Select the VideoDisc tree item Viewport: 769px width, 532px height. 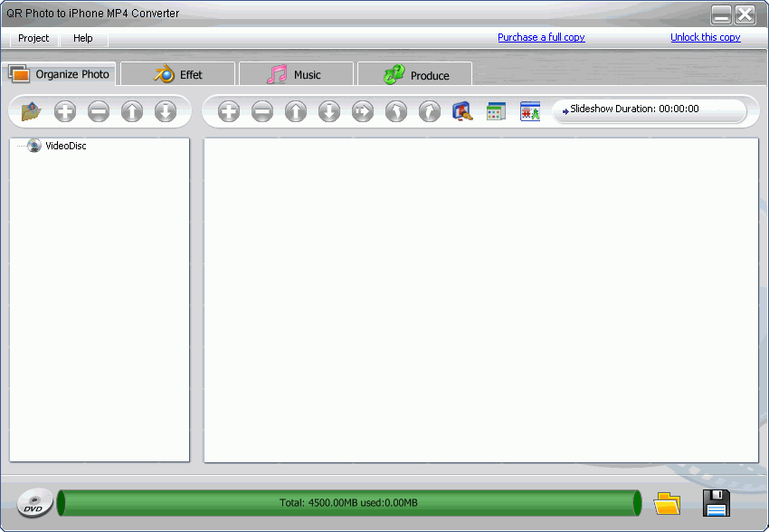[x=66, y=146]
